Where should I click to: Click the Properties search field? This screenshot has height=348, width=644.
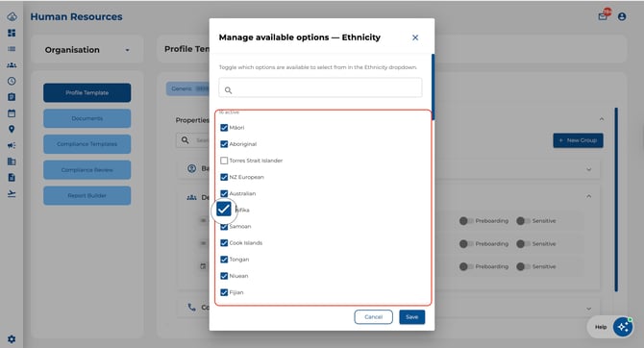(193, 140)
